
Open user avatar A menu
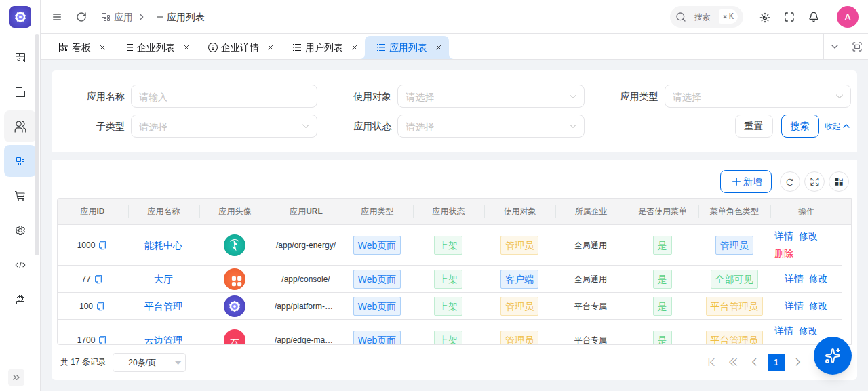[x=848, y=17]
